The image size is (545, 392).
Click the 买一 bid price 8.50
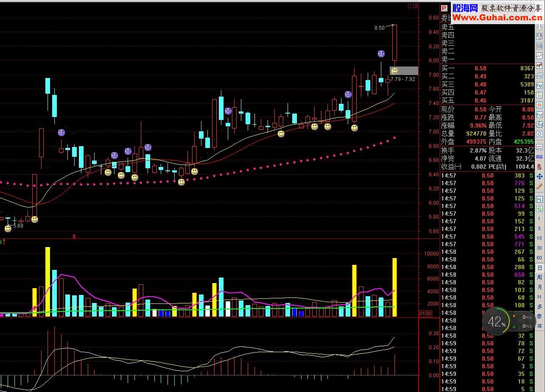(x=481, y=68)
